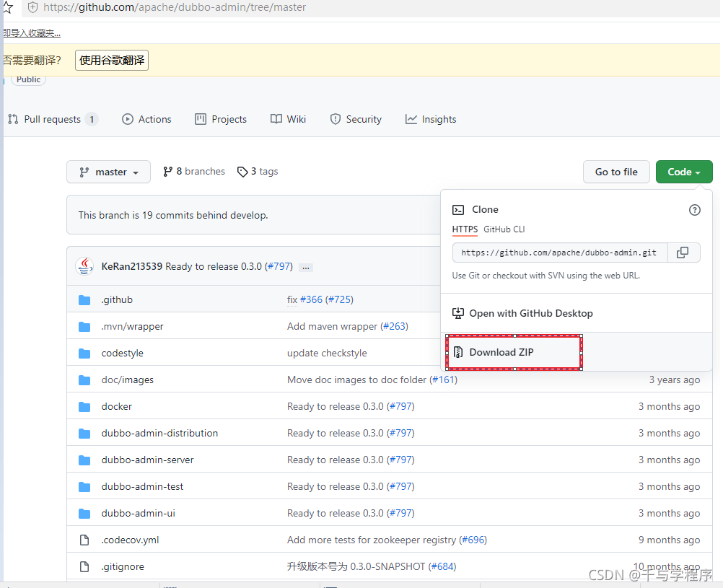The image size is (723, 588).
Task: Open pull request #684 SNAPSHOT link
Action: pyautogui.click(x=442, y=567)
